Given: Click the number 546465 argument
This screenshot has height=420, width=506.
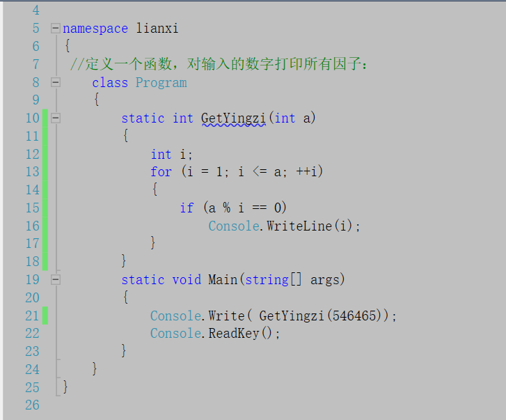Looking at the screenshot, I should coord(354,316).
